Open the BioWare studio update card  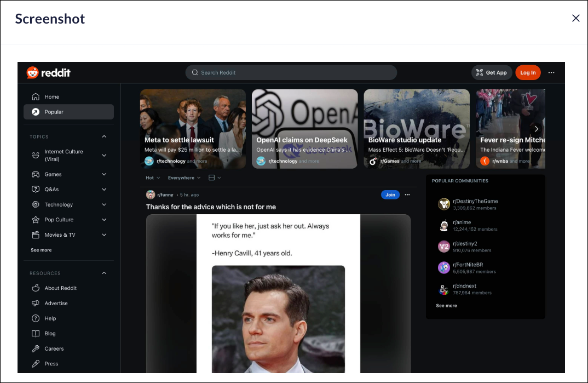[x=417, y=129]
